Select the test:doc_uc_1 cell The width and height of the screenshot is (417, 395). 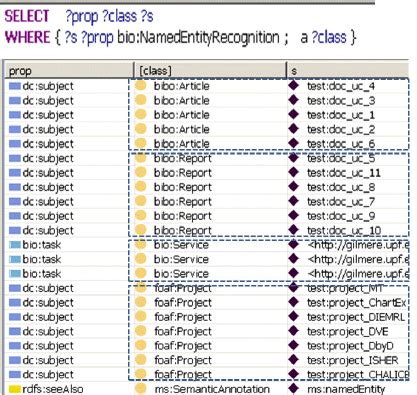[x=341, y=115]
